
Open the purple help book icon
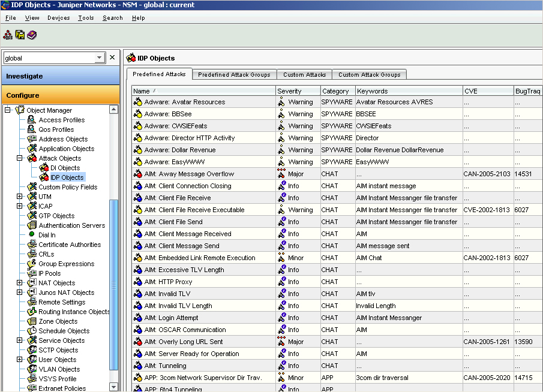tap(32, 35)
